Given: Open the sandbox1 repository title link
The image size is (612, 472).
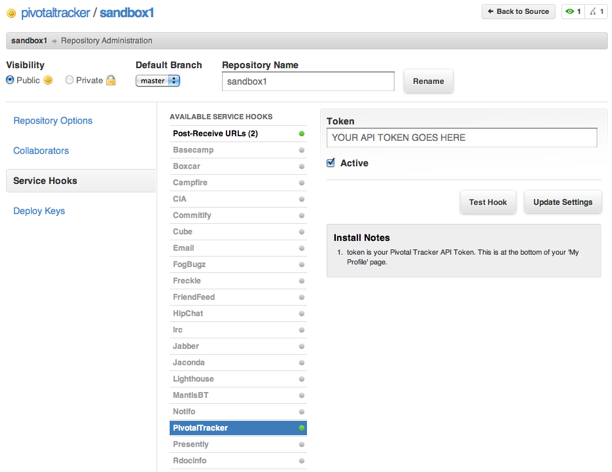Looking at the screenshot, I should (127, 13).
